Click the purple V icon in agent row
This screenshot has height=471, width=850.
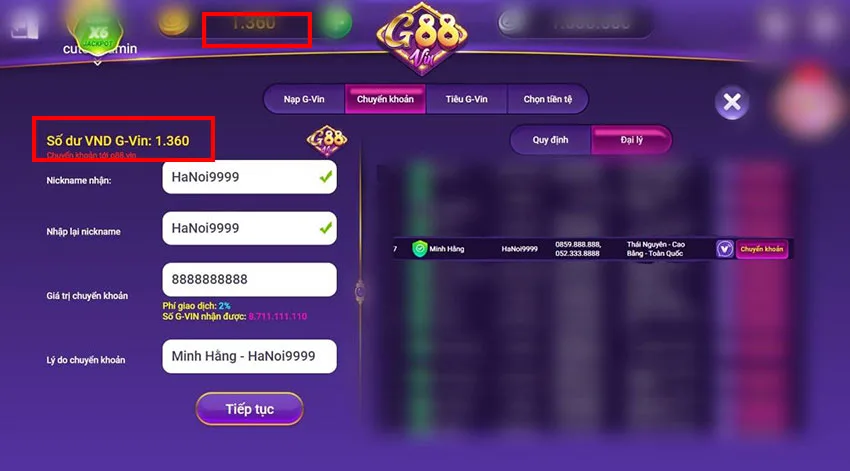tap(725, 249)
